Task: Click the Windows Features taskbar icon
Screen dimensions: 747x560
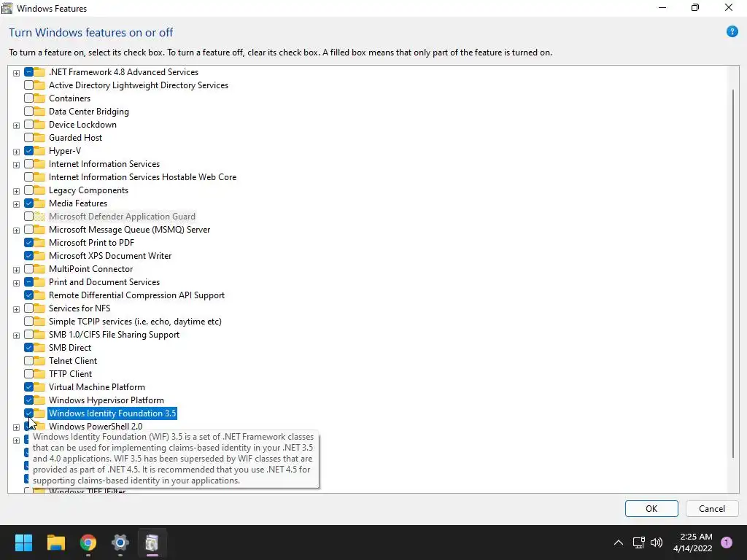Action: coord(152,542)
